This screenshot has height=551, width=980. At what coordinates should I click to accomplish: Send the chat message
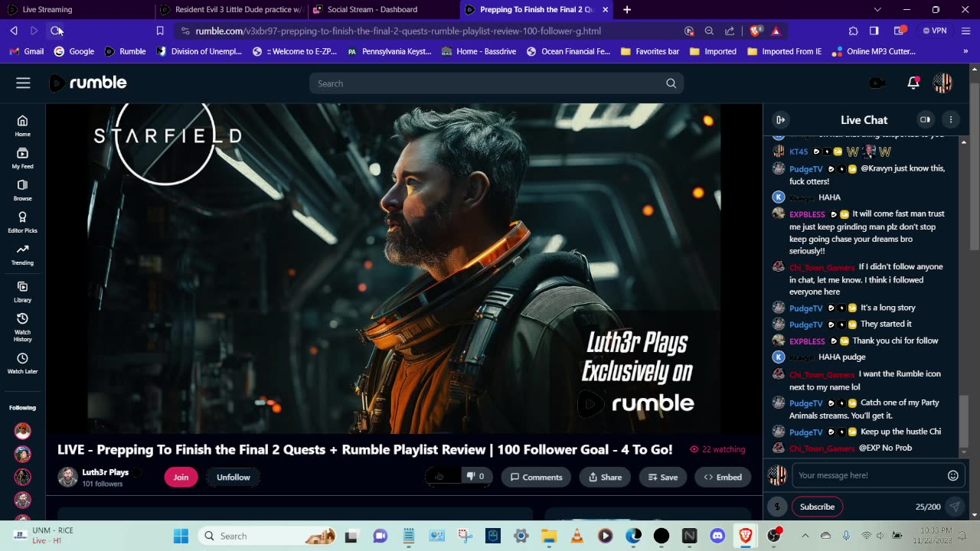(955, 507)
